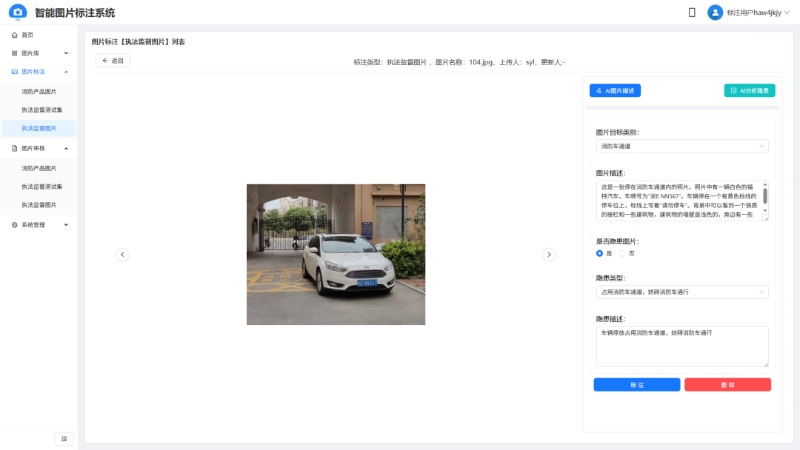Go to next image with right arrow
Viewport: 800px width, 450px height.
coord(549,254)
